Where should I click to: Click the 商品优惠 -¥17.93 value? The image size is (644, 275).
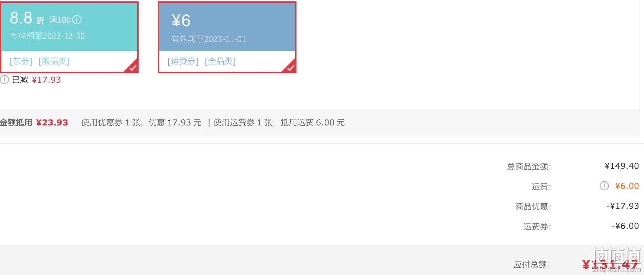[623, 206]
